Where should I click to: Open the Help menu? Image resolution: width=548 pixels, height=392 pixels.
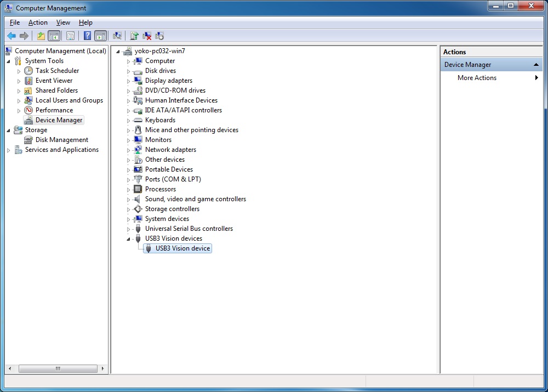[85, 22]
